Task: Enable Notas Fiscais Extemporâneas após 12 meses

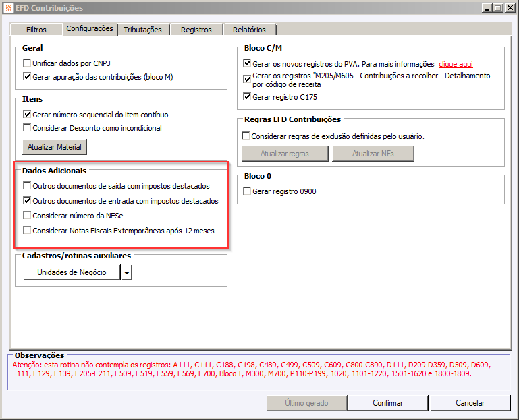Action: pyautogui.click(x=27, y=230)
